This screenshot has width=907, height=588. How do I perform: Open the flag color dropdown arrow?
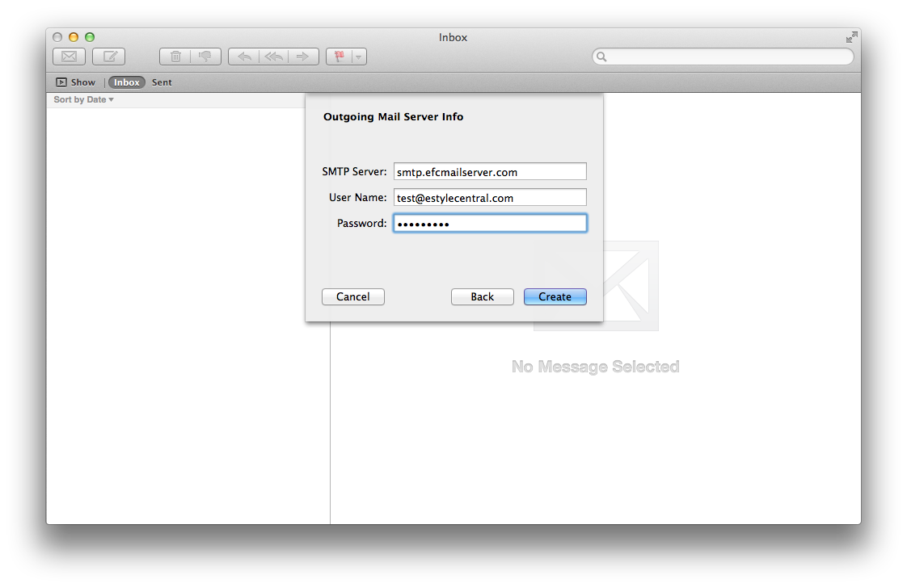pyautogui.click(x=359, y=57)
